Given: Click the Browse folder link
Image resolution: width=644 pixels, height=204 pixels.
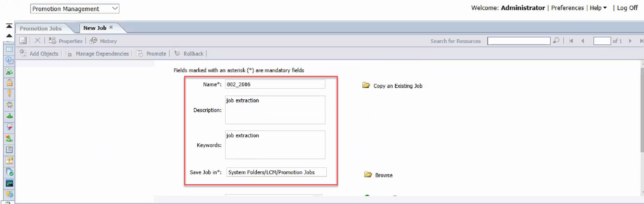Looking at the screenshot, I should tap(378, 175).
